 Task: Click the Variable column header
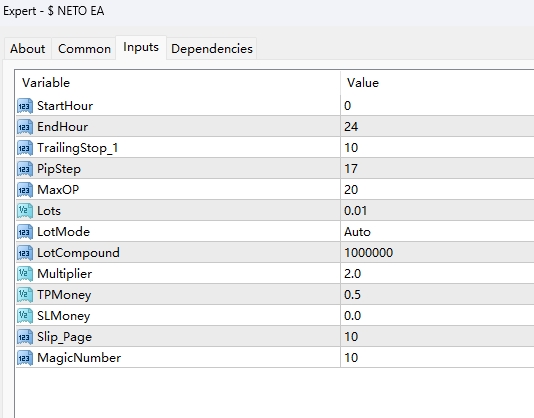[x=178, y=83]
